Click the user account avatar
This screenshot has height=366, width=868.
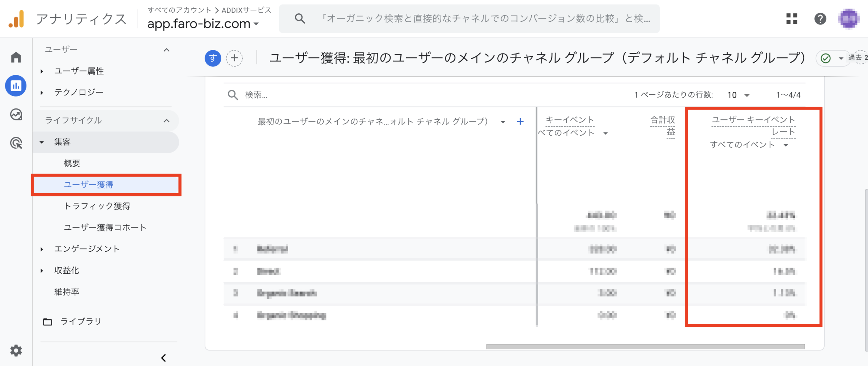click(848, 19)
